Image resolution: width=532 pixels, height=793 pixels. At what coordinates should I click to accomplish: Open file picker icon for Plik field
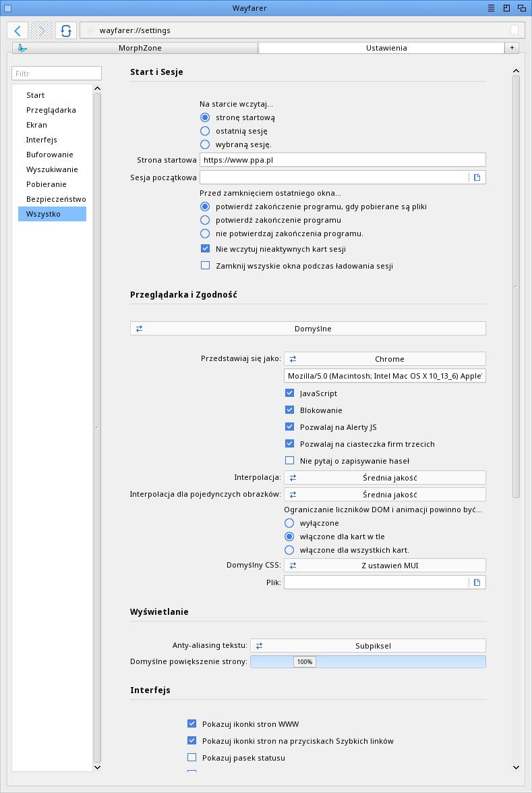pos(477,582)
